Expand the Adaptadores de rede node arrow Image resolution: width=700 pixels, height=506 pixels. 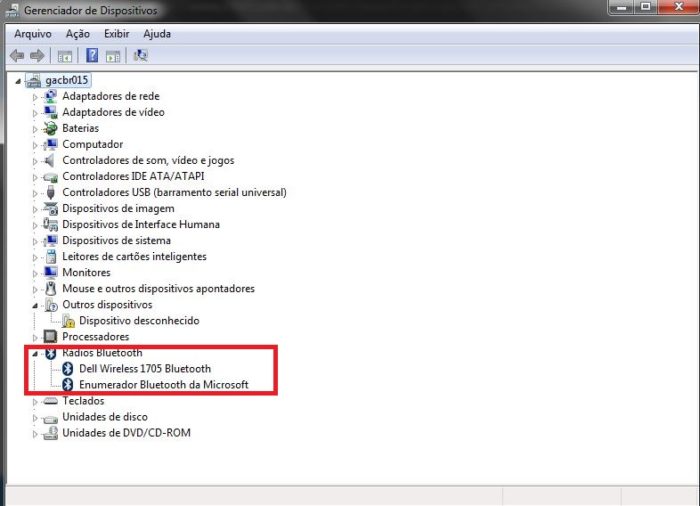35,97
